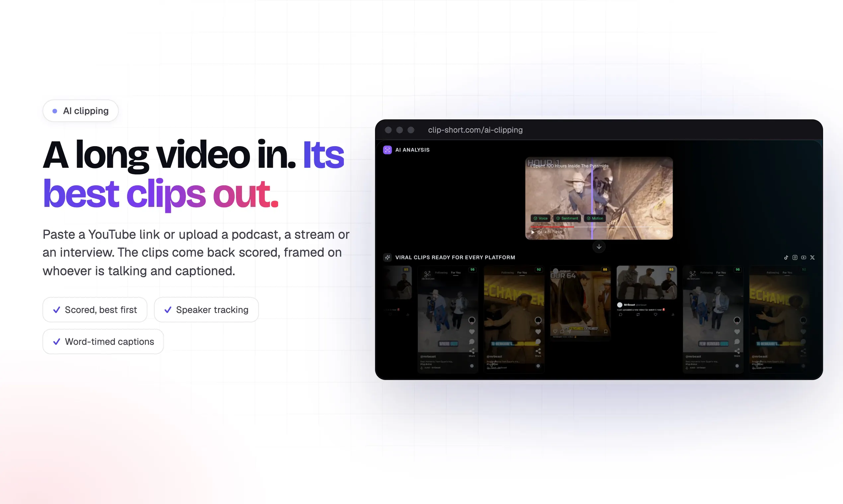Switch to Following on the FEW HUMANS clip
The width and height of the screenshot is (843, 504).
pyautogui.click(x=706, y=273)
